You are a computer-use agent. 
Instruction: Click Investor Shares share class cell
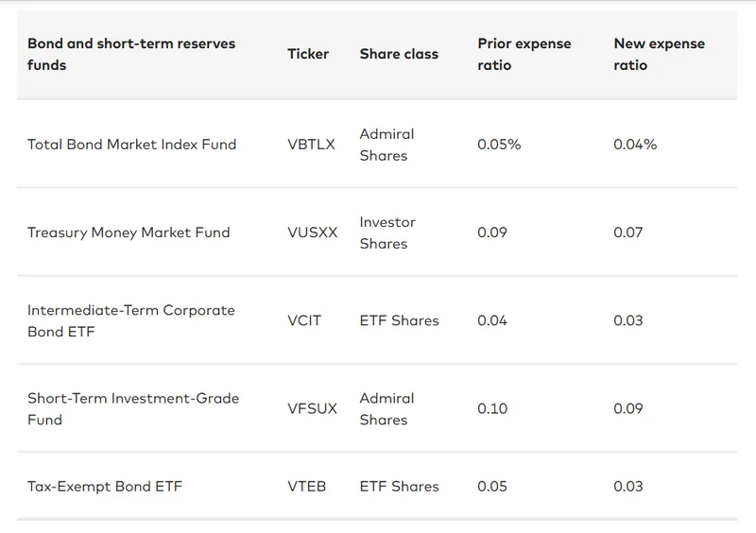tap(387, 232)
